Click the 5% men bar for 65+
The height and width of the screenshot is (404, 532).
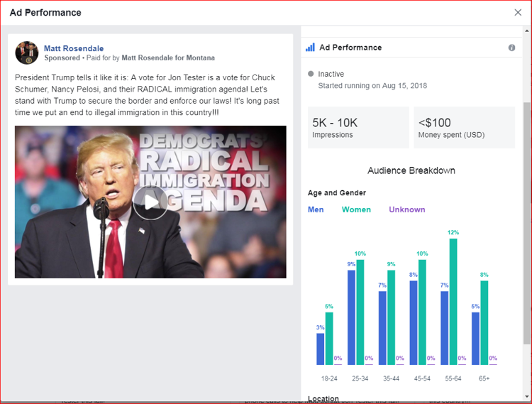pos(475,339)
